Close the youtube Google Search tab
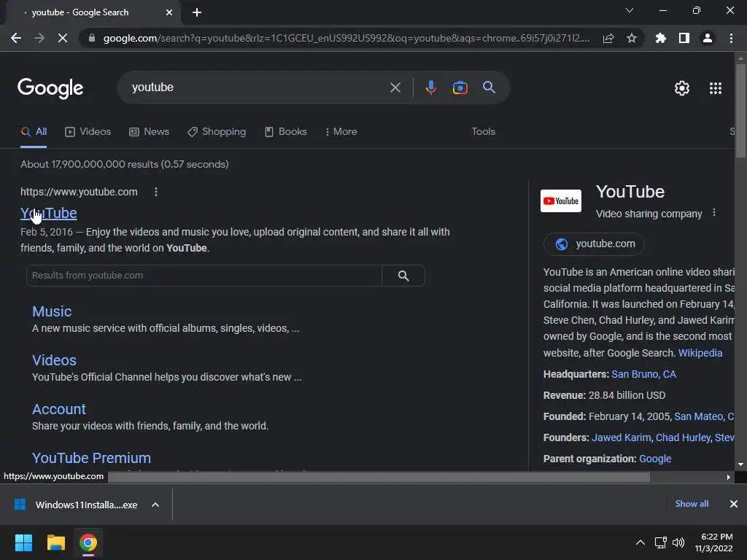The width and height of the screenshot is (747, 560). point(169,13)
